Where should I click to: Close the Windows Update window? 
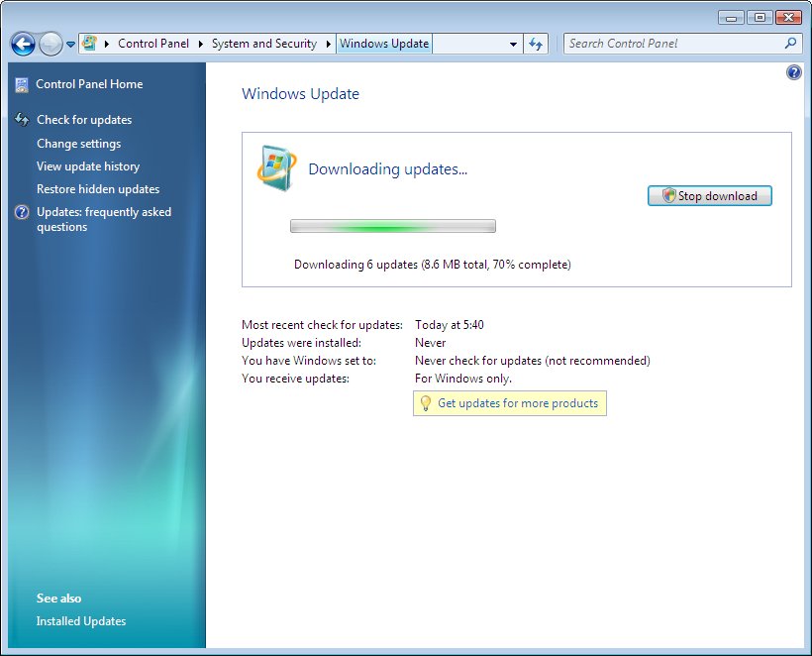(x=788, y=18)
